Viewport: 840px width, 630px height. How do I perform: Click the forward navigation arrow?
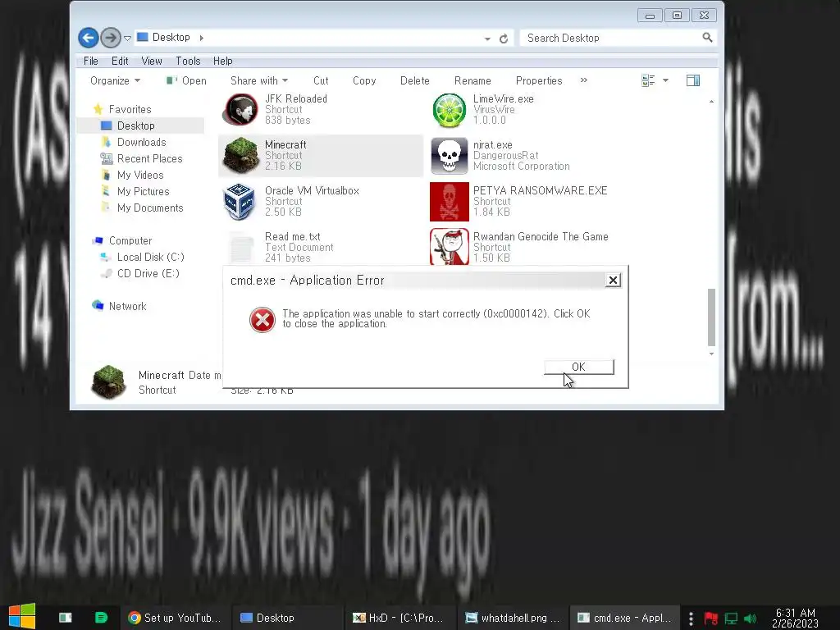click(111, 38)
